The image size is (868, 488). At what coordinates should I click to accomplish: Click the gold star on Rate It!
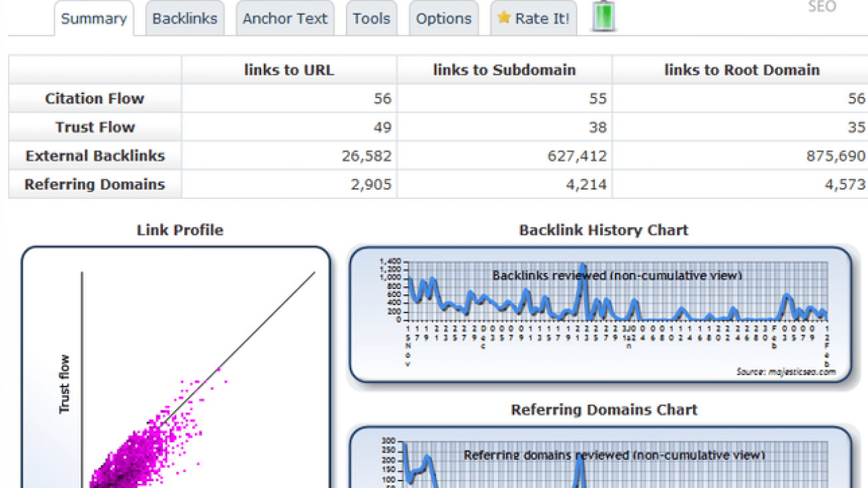click(x=505, y=19)
